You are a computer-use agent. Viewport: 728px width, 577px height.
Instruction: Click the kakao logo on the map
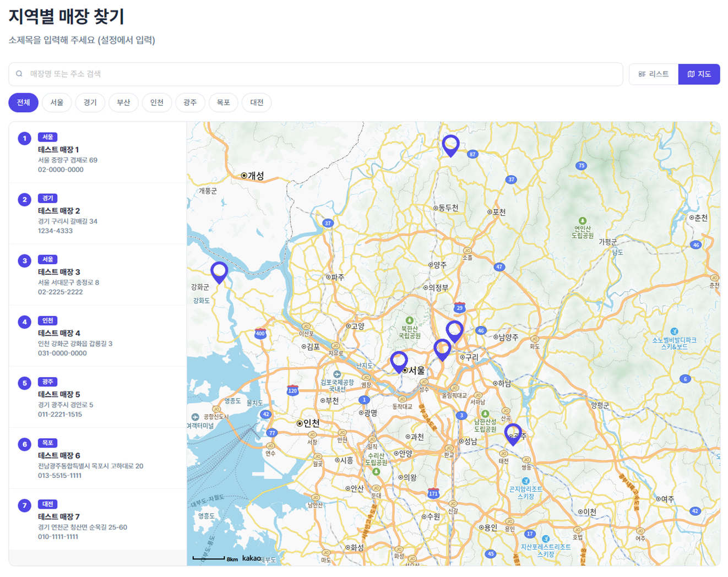(x=251, y=558)
